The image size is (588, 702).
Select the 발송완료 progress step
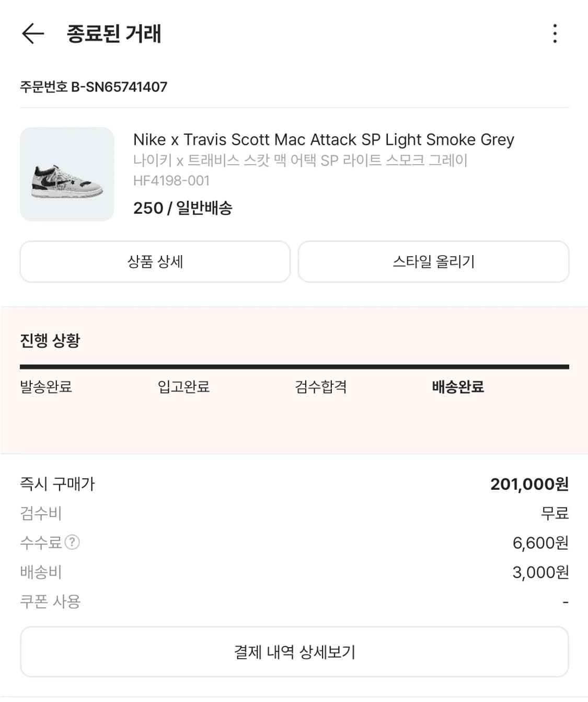(x=46, y=387)
